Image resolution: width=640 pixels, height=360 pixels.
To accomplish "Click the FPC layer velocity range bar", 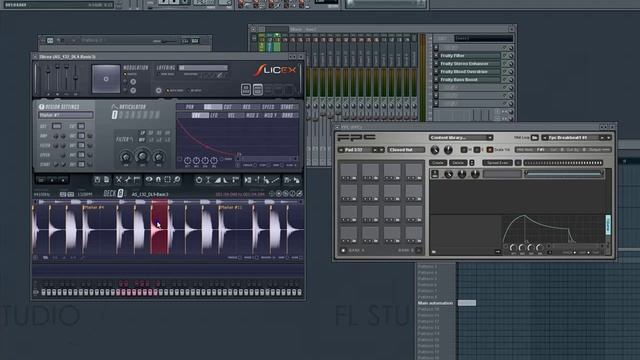I will point(564,173).
